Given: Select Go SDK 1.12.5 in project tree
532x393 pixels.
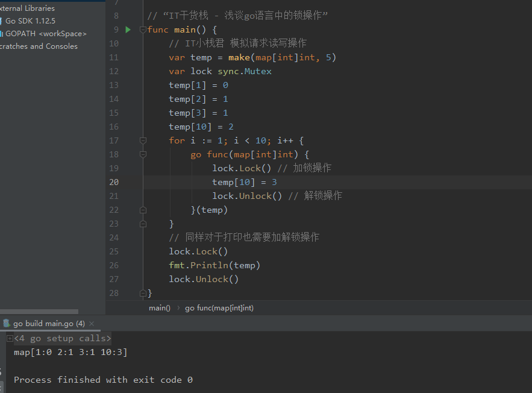Looking at the screenshot, I should pyautogui.click(x=30, y=21).
